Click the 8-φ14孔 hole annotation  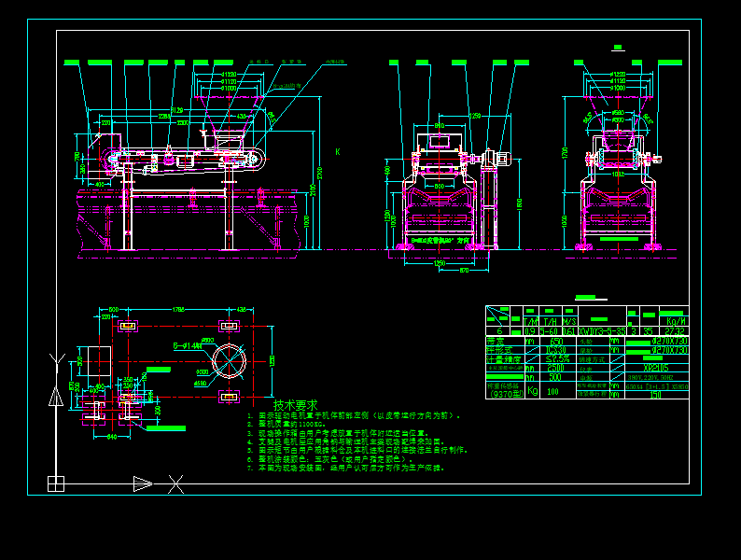point(188,346)
